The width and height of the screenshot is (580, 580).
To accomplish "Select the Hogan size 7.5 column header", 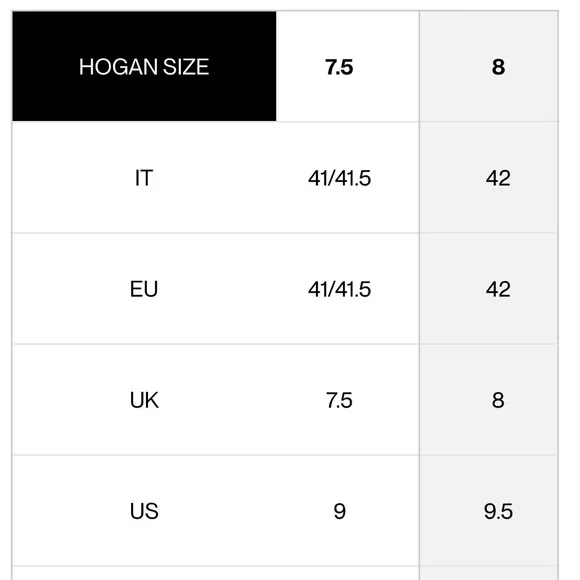I will (339, 67).
